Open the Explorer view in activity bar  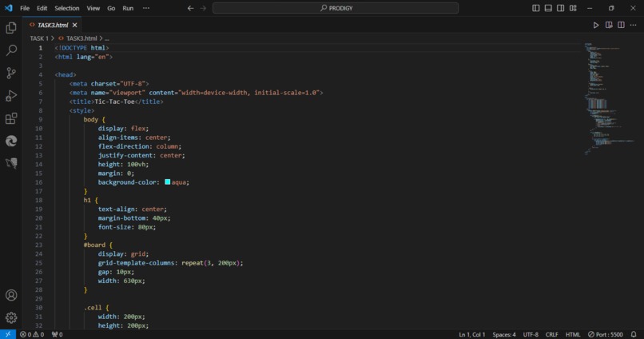click(11, 28)
